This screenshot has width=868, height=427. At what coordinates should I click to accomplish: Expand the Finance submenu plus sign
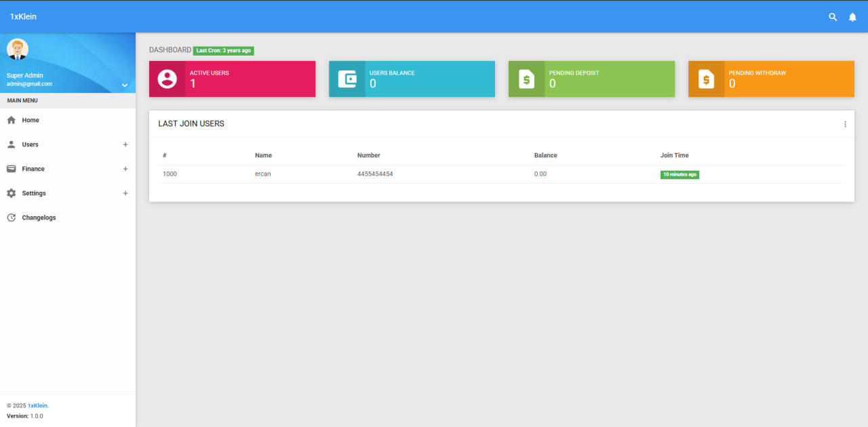(x=125, y=169)
